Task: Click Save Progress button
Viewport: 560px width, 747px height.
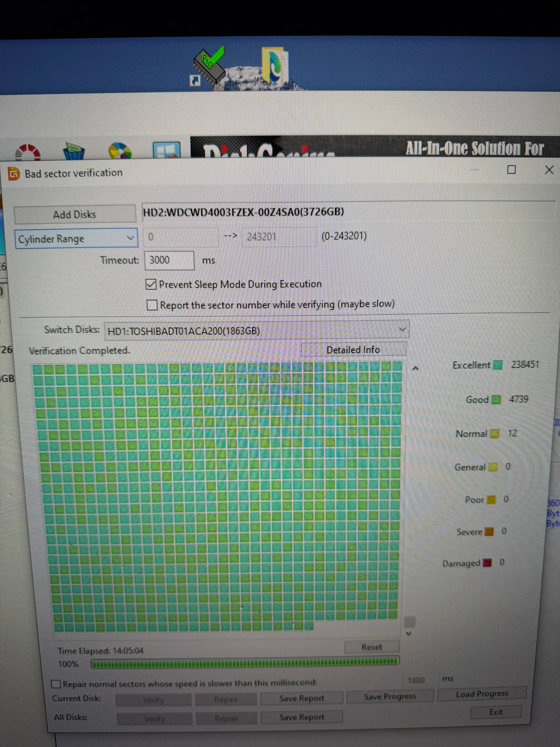Action: [390, 696]
